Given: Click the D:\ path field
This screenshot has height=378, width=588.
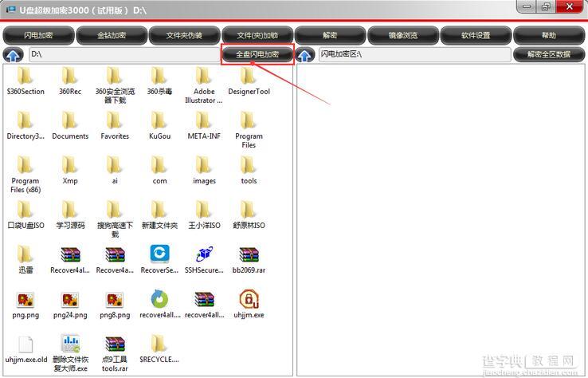Looking at the screenshot, I should (124, 54).
